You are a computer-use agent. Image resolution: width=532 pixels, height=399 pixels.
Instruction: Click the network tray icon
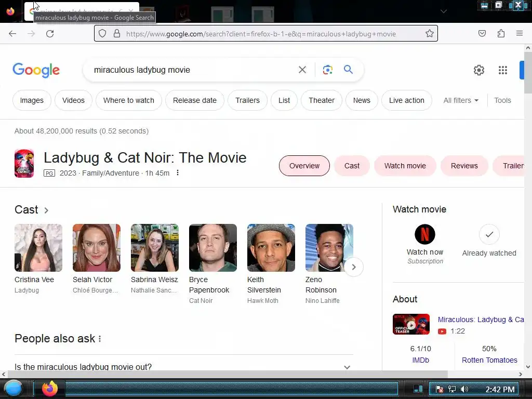[x=452, y=389]
